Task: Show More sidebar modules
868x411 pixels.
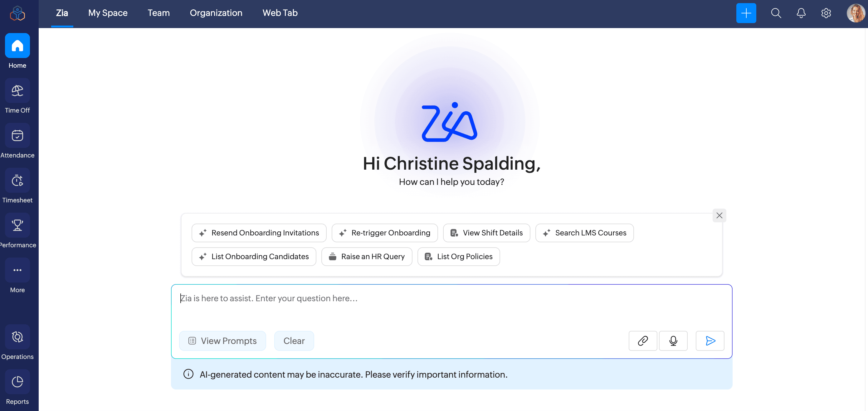Action: coord(17,270)
